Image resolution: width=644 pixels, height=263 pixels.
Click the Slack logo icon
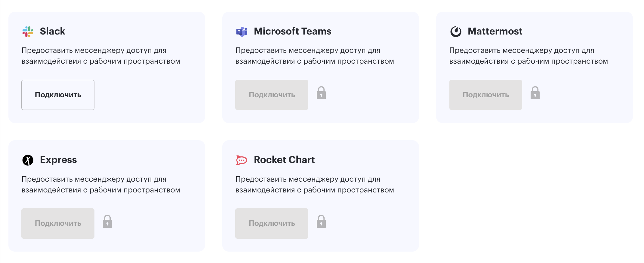(28, 32)
